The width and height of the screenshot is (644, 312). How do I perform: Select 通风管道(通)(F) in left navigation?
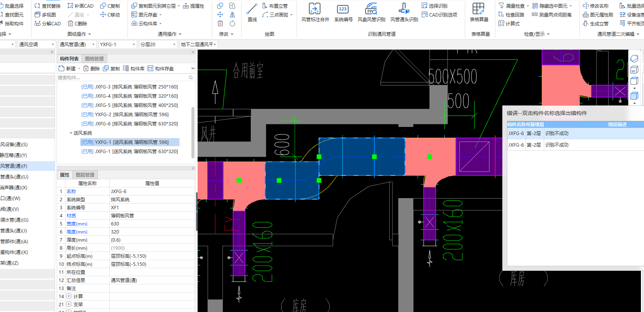tap(27, 166)
